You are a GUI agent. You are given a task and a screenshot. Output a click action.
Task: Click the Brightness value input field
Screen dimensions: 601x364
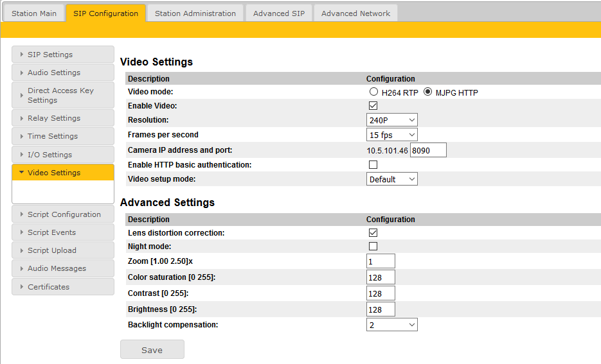381,309
